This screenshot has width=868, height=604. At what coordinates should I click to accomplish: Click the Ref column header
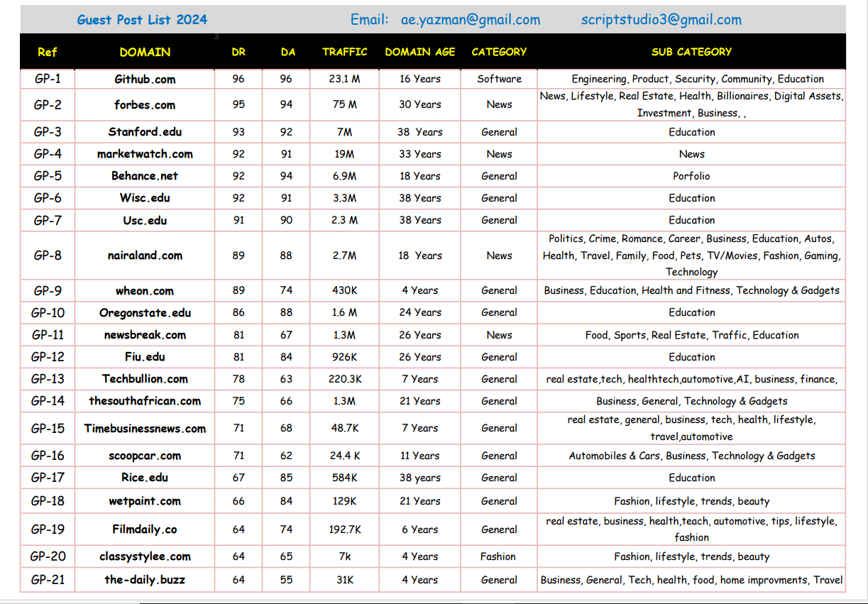pyautogui.click(x=48, y=52)
